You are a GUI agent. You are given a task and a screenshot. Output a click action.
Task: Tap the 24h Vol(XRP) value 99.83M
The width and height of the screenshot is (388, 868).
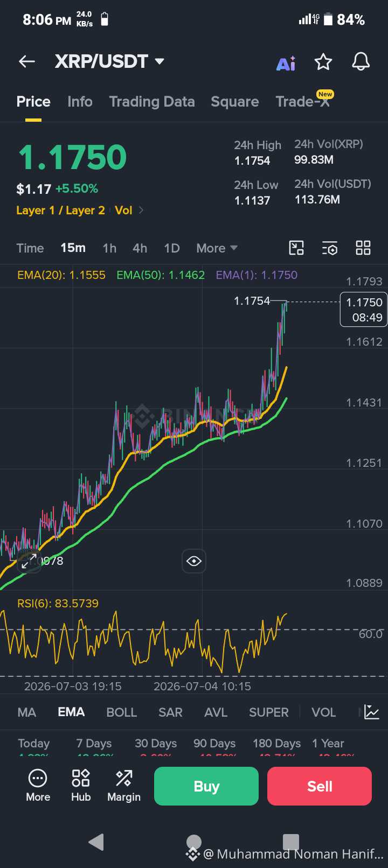314,160
